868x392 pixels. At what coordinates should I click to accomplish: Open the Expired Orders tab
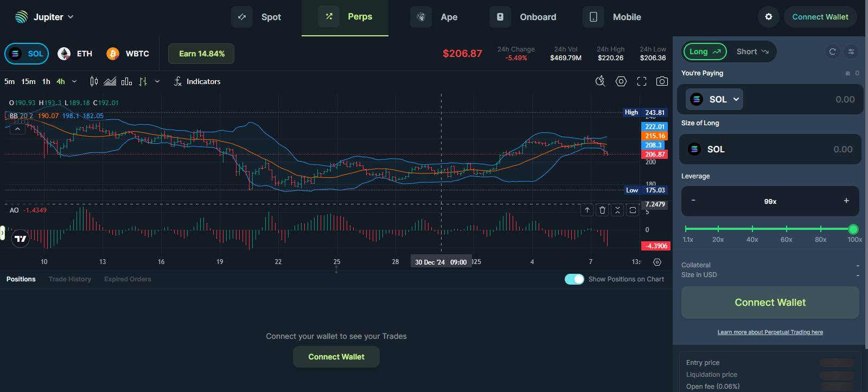pos(127,279)
